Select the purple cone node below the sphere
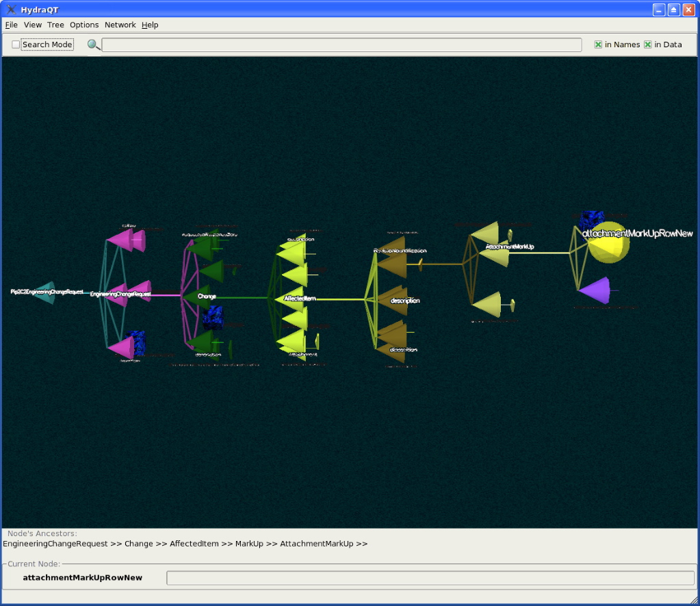Image resolution: width=700 pixels, height=606 pixels. point(595,290)
